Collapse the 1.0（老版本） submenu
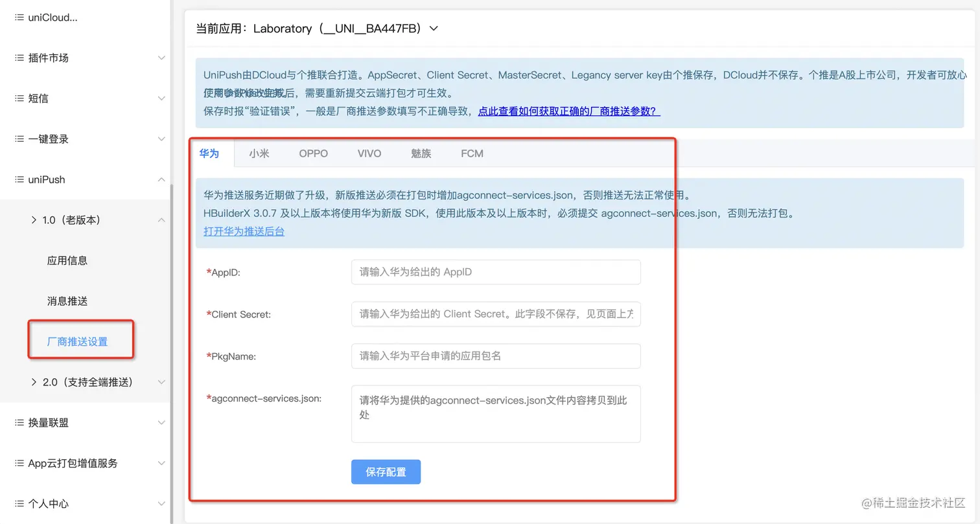The width and height of the screenshot is (980, 524). click(161, 220)
